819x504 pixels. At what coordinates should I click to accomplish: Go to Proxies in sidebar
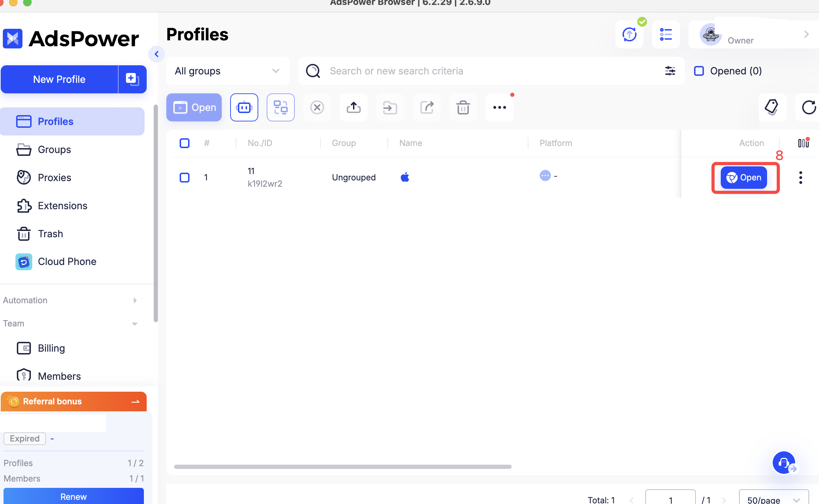54,178
